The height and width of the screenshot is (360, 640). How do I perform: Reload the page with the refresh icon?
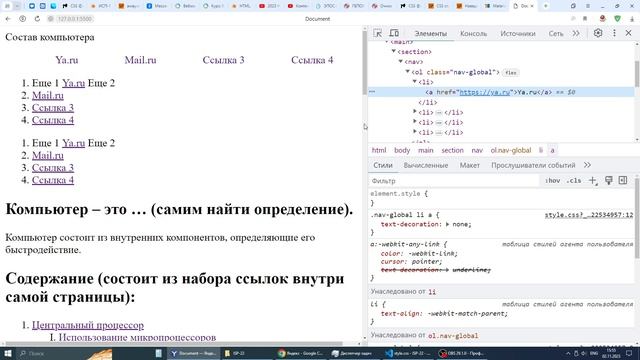tap(37, 19)
